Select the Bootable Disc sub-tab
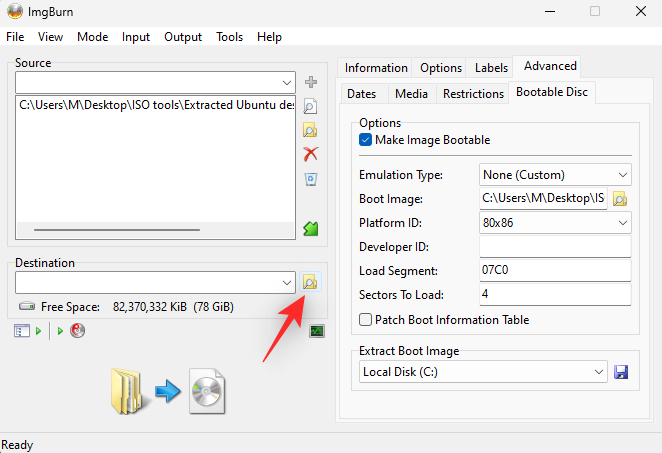The width and height of the screenshot is (662, 453). 552,92
